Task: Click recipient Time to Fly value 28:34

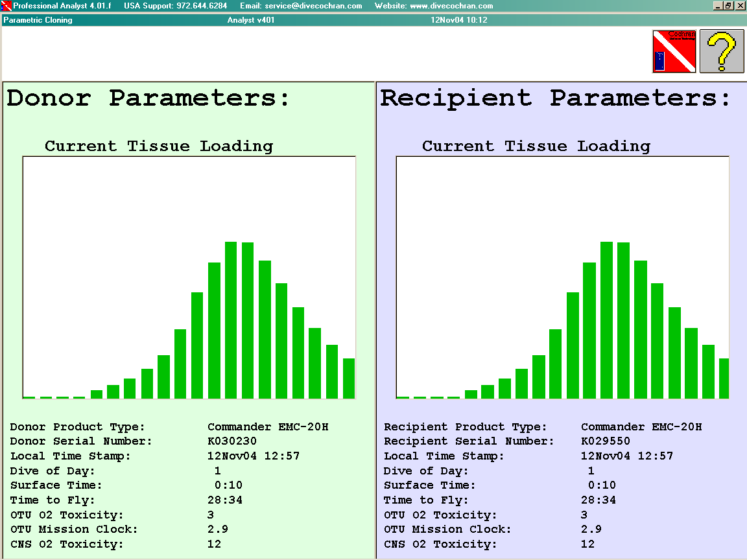Action: coord(599,500)
